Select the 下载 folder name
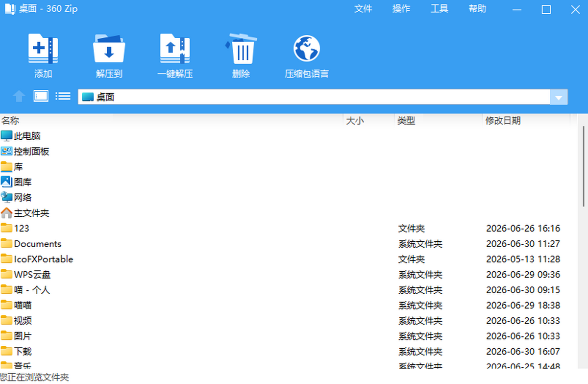Screen dimensions: 588x384 23,352
